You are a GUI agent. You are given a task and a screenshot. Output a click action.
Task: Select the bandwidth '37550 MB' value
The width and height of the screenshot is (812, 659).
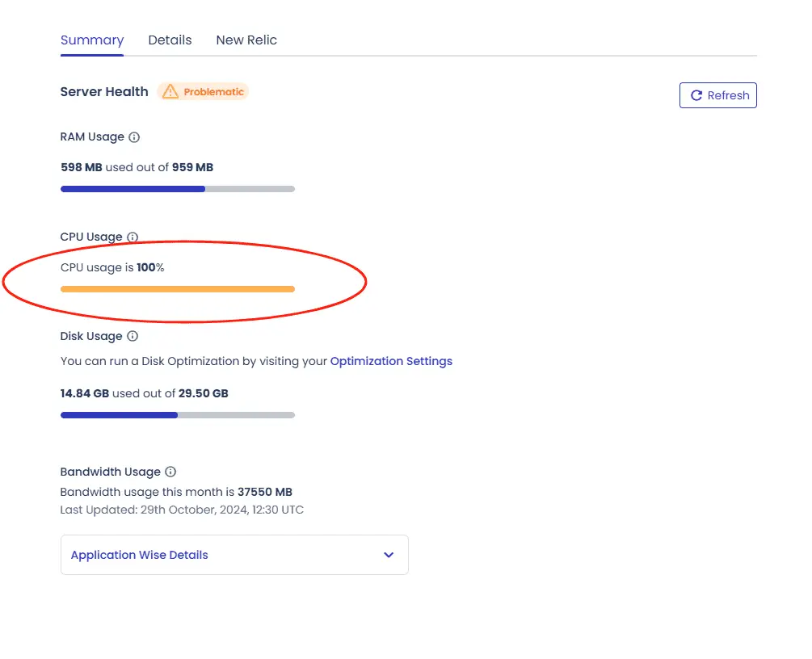tap(265, 492)
